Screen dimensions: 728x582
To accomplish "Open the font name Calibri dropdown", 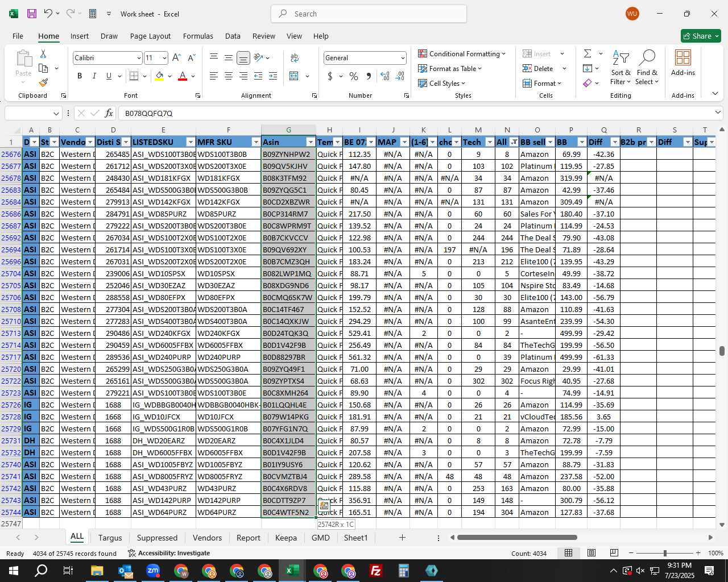I will click(138, 58).
